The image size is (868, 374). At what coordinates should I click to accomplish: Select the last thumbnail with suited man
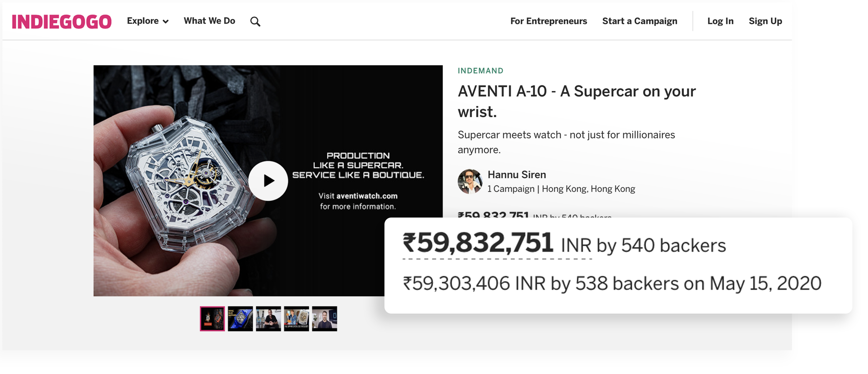324,319
